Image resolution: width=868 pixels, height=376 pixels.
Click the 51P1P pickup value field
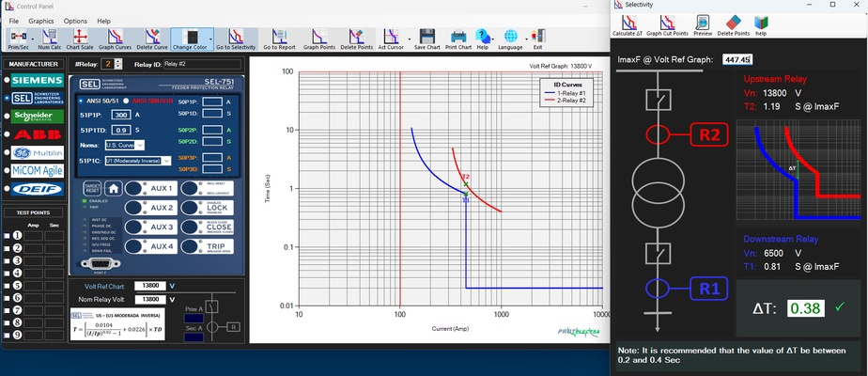click(120, 115)
